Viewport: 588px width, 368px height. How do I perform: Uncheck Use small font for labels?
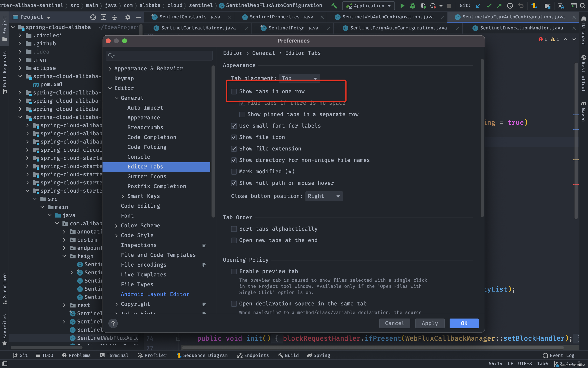[x=234, y=126]
